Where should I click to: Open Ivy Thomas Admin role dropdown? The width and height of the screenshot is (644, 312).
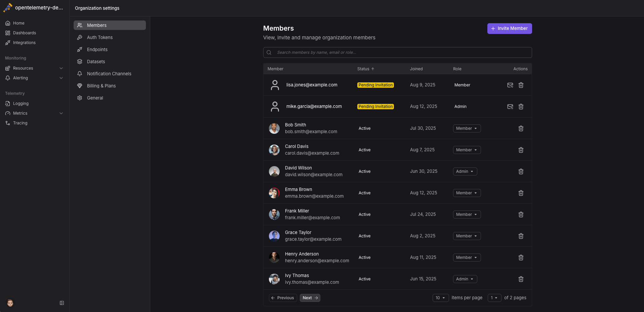coord(465,279)
